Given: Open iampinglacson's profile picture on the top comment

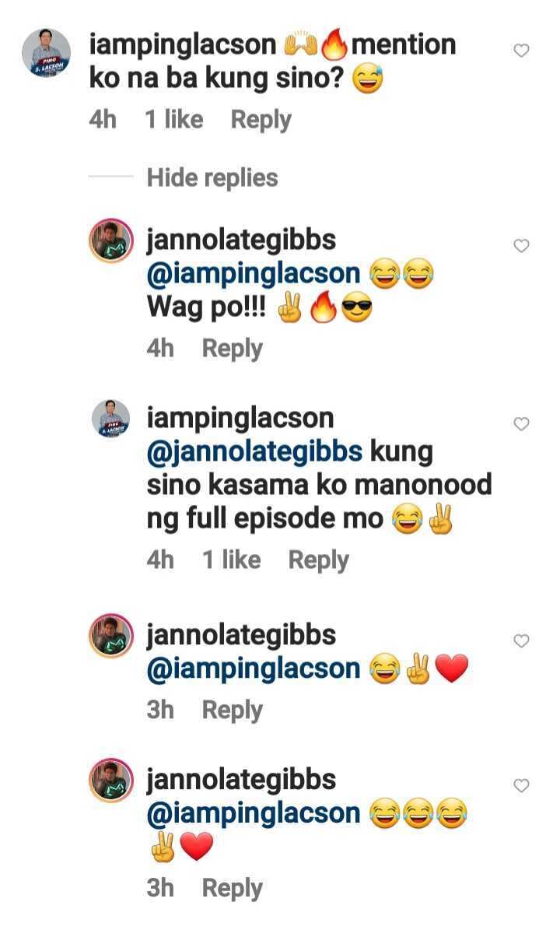Looking at the screenshot, I should click(x=46, y=54).
